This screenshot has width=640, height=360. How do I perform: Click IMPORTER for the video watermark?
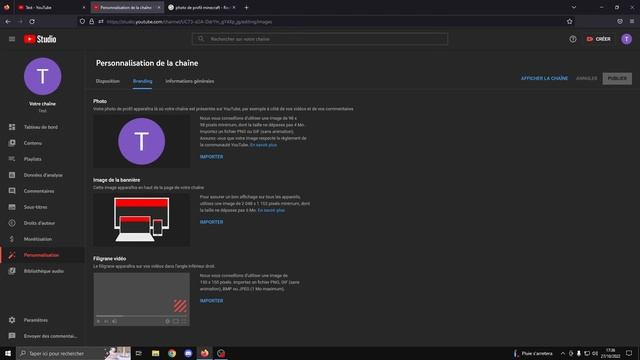pos(211,301)
